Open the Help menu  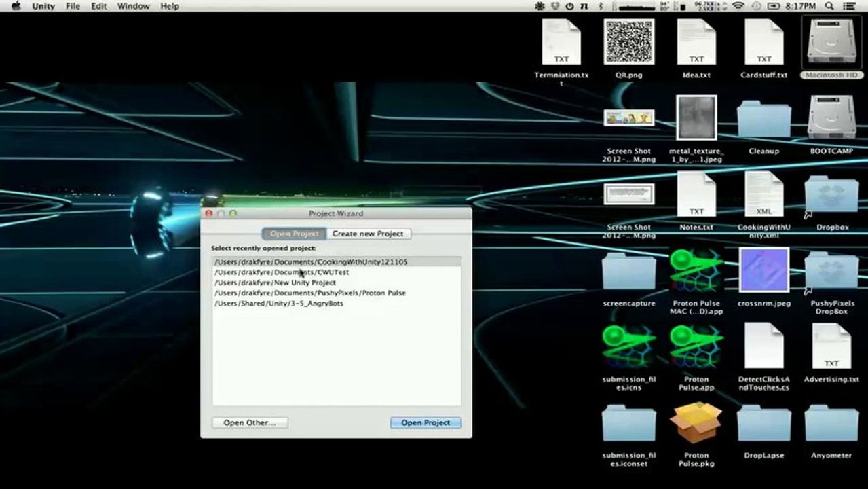coord(170,6)
